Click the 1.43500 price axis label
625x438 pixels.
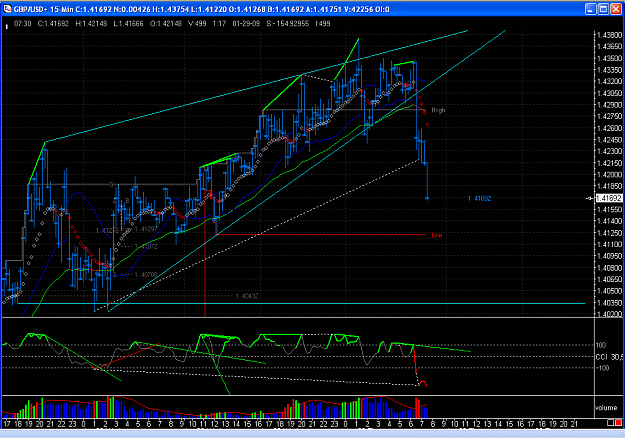click(609, 58)
